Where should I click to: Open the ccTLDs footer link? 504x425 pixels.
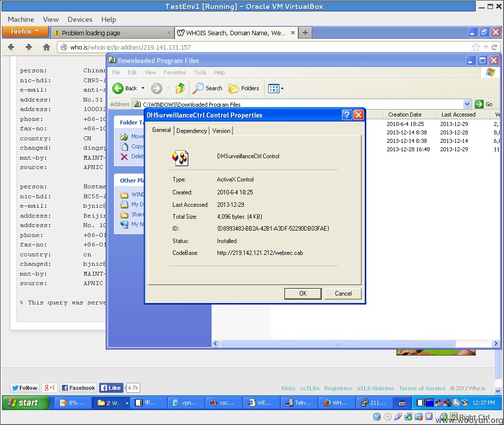(x=310, y=388)
